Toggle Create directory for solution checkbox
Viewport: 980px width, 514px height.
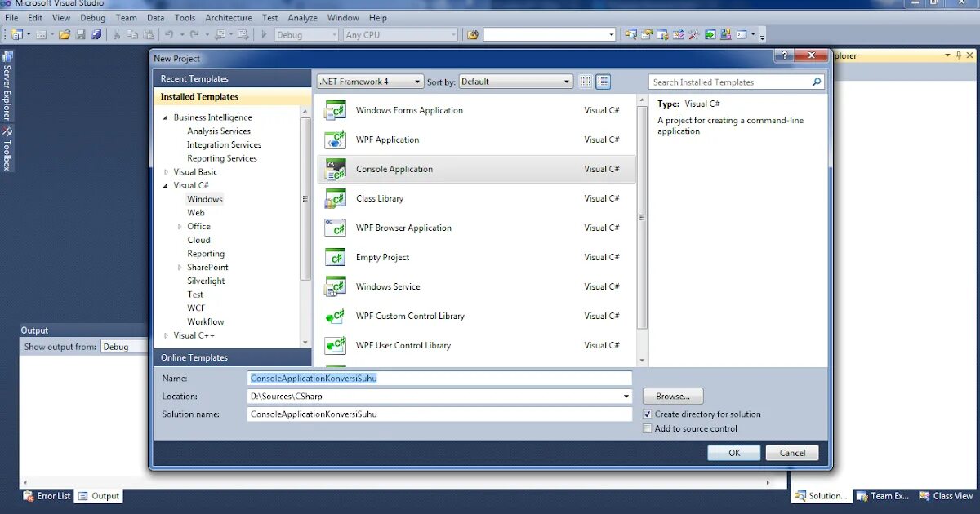pos(648,414)
